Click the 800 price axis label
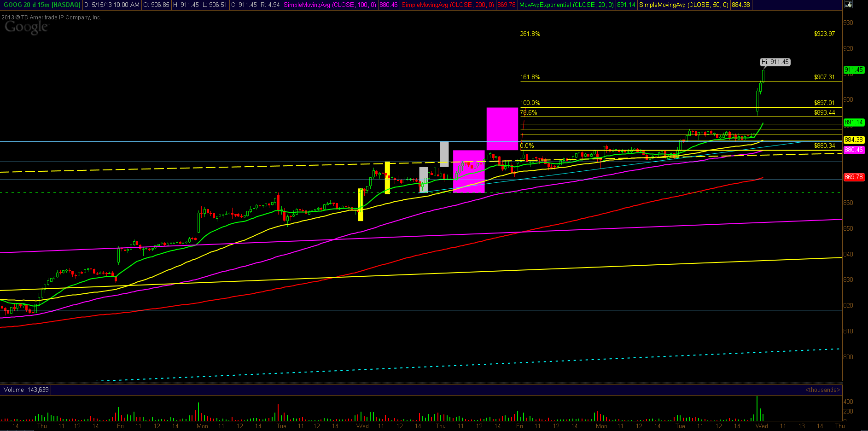The height and width of the screenshot is (431, 868). tap(848, 357)
